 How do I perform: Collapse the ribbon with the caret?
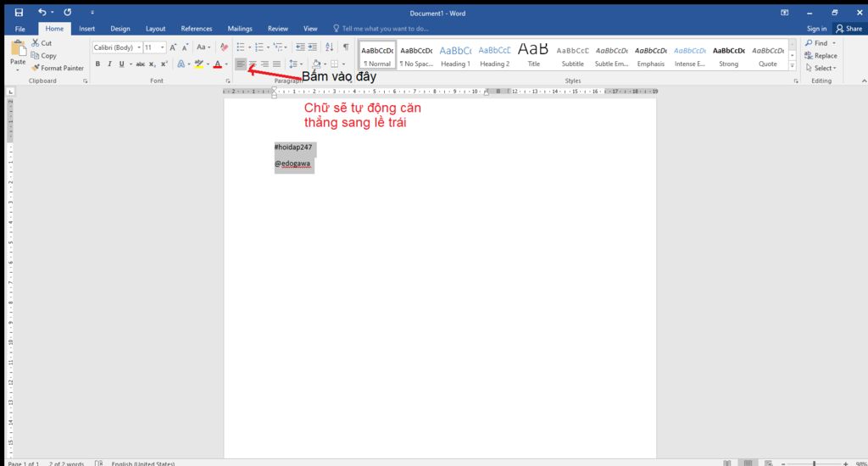[x=864, y=80]
